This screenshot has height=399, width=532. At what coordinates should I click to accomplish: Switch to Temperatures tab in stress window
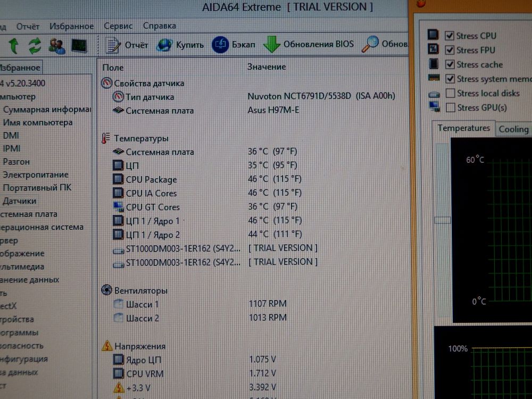[x=463, y=128]
